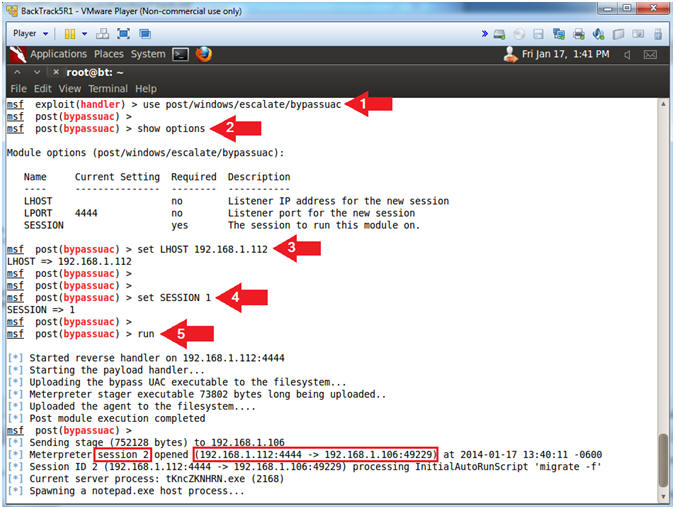Click the mail envelope icon in panel
This screenshot has width=675, height=509.
[650, 55]
